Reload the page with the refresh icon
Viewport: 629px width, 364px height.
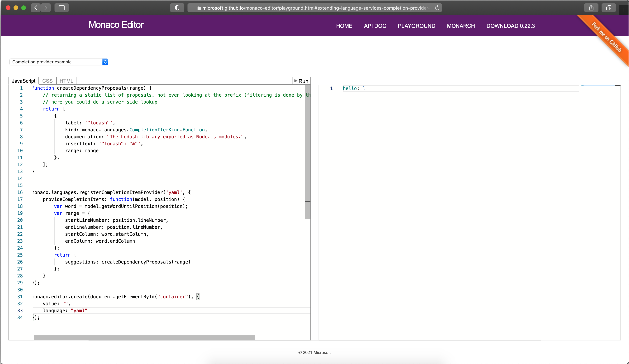click(x=437, y=8)
